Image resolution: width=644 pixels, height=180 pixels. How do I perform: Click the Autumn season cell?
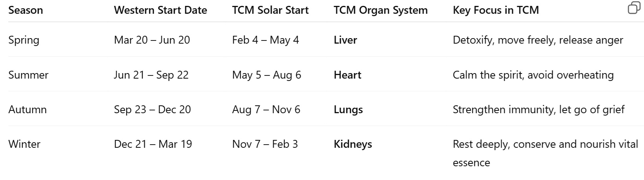tap(28, 109)
